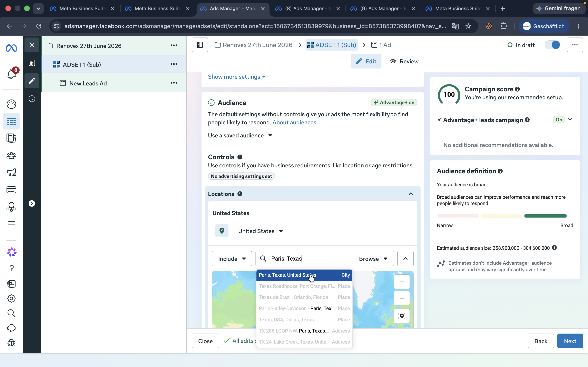588x367 pixels.
Task: Open the history clock icon in the editor rail
Action: [32, 99]
